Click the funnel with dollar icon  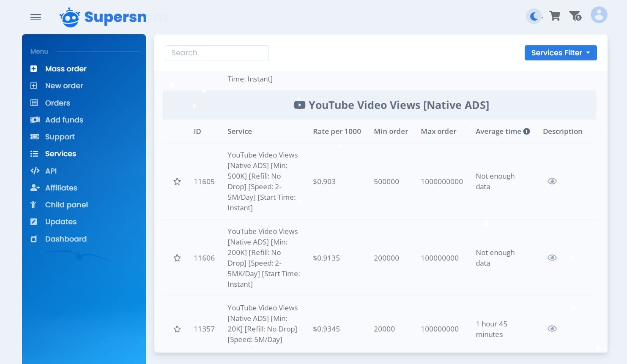pos(575,16)
